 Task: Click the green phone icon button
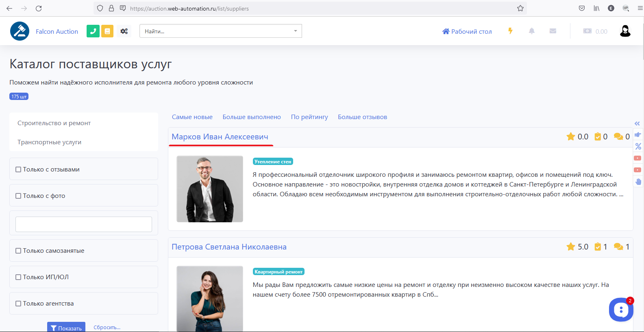coord(93,31)
